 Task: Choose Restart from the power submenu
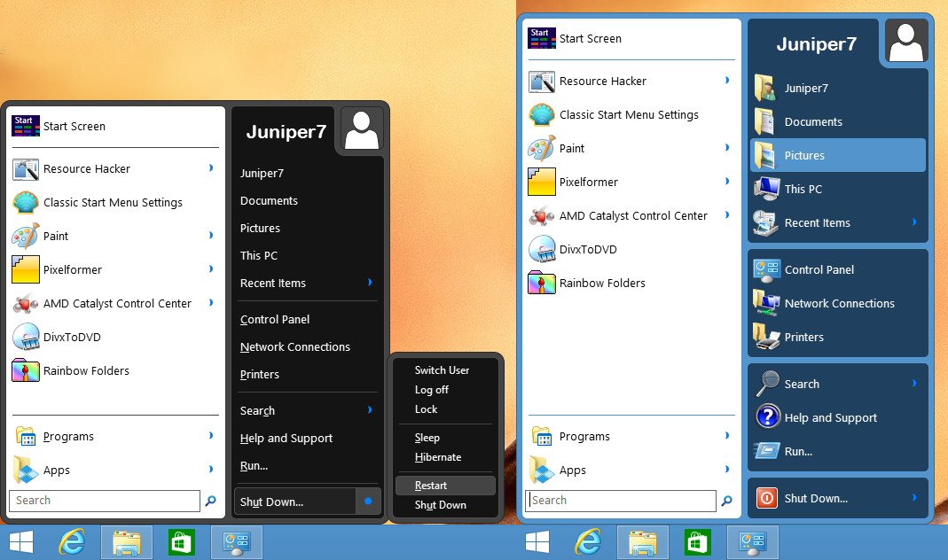(445, 485)
